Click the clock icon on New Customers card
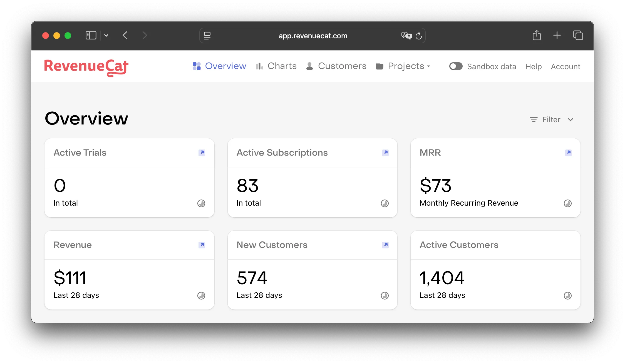Image resolution: width=625 pixels, height=364 pixels. pyautogui.click(x=385, y=296)
